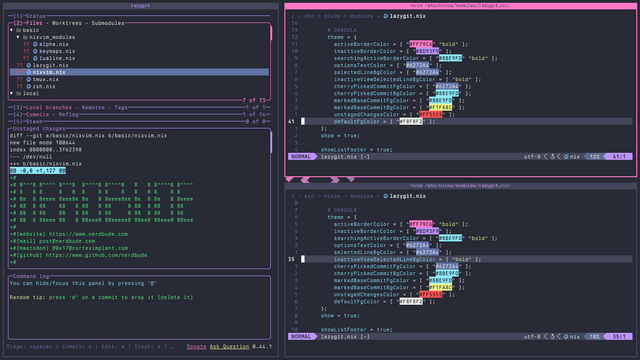Image resolution: width=640 pixels, height=360 pixels.
Task: Click the www.nerdbude.com website URL in diff
Action: click(88, 234)
